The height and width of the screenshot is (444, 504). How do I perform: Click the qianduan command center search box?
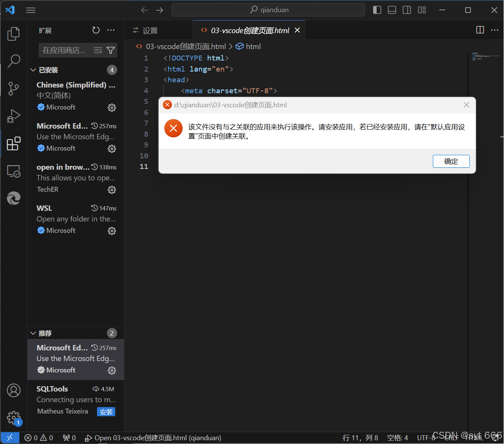pyautogui.click(x=268, y=10)
